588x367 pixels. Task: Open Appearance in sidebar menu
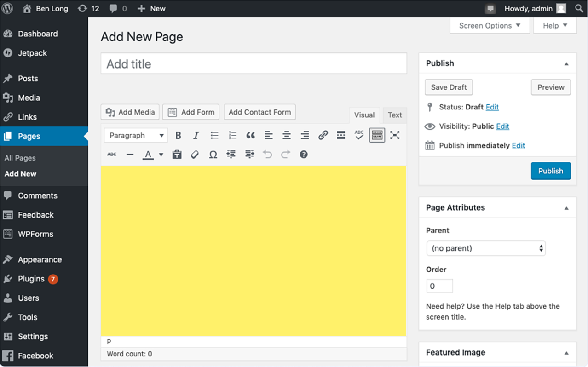click(x=44, y=260)
